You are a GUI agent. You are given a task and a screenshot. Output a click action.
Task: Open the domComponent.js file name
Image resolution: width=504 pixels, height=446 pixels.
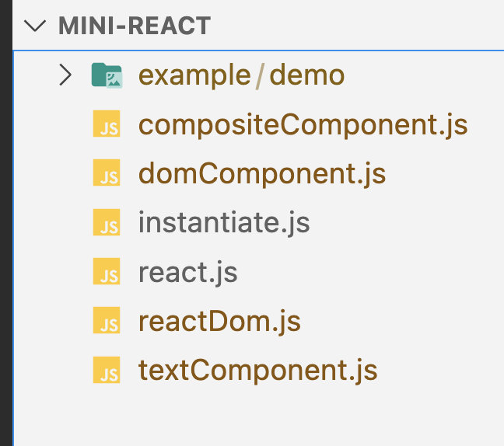[x=261, y=174]
